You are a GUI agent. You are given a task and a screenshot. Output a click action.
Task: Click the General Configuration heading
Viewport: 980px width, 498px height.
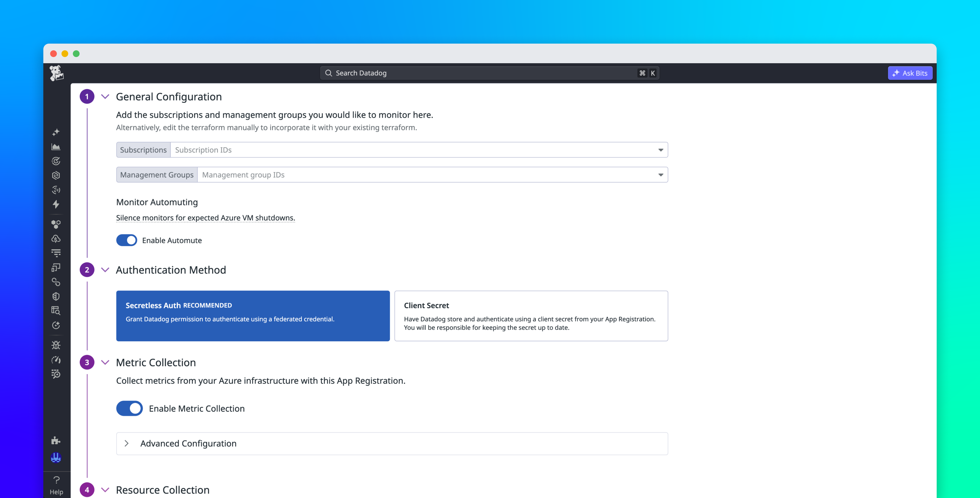(169, 97)
